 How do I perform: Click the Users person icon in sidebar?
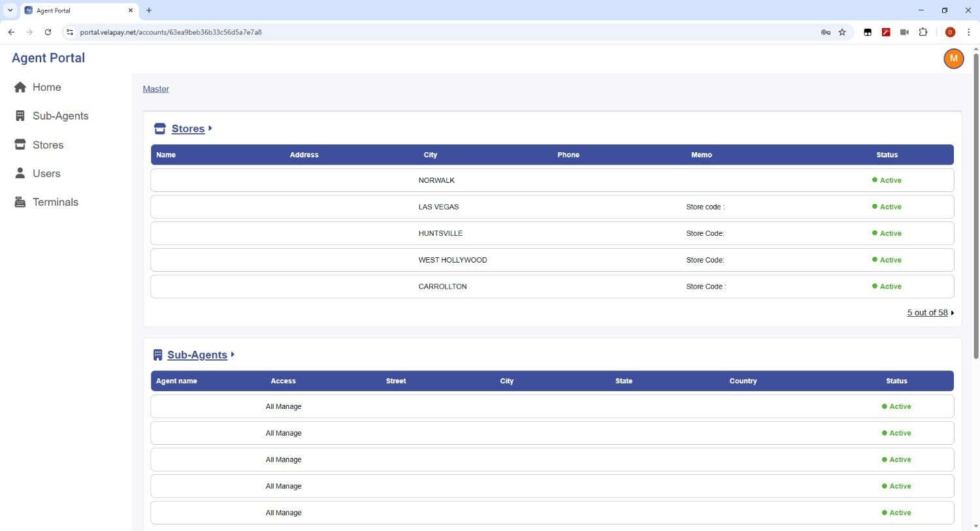(x=20, y=174)
